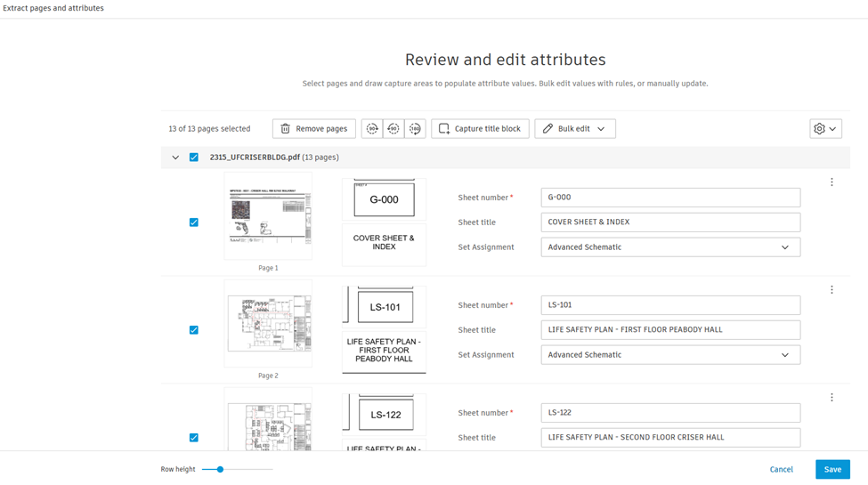Open Set Assignment dropdown for G-000
This screenshot has width=868, height=485.
[x=669, y=247]
